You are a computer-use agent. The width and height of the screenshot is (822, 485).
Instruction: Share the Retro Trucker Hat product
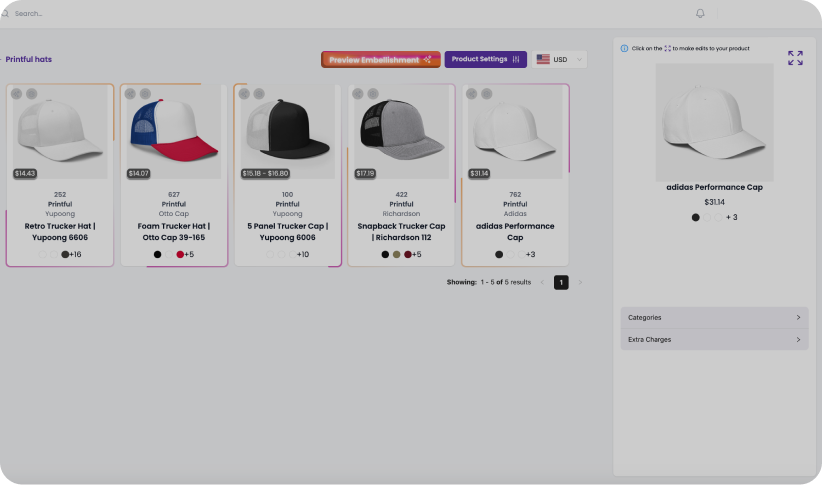(17, 93)
